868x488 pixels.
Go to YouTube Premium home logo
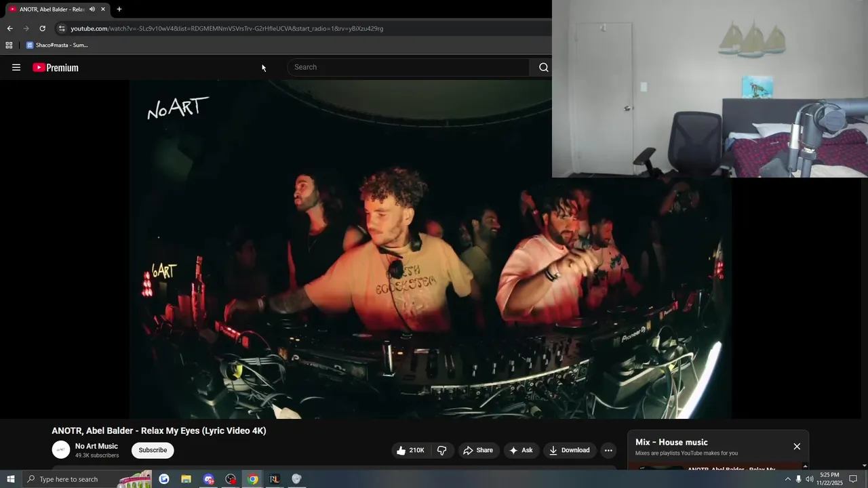pos(56,67)
